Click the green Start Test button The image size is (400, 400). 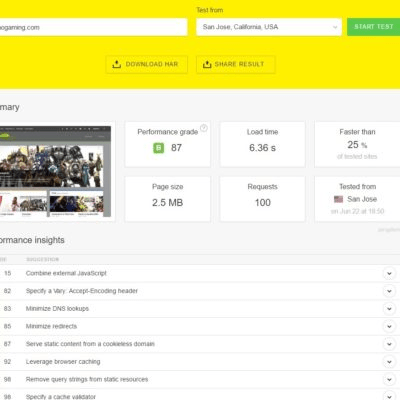click(x=374, y=27)
